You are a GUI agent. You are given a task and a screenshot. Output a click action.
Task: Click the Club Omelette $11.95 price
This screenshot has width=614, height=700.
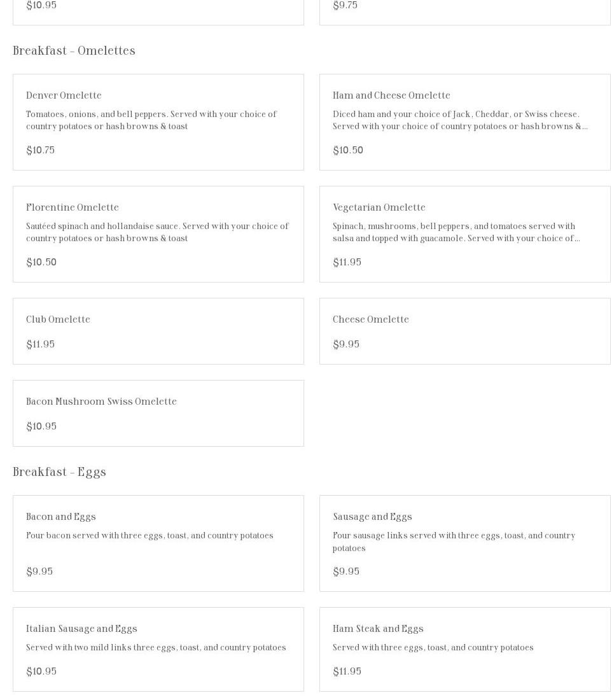click(x=40, y=344)
